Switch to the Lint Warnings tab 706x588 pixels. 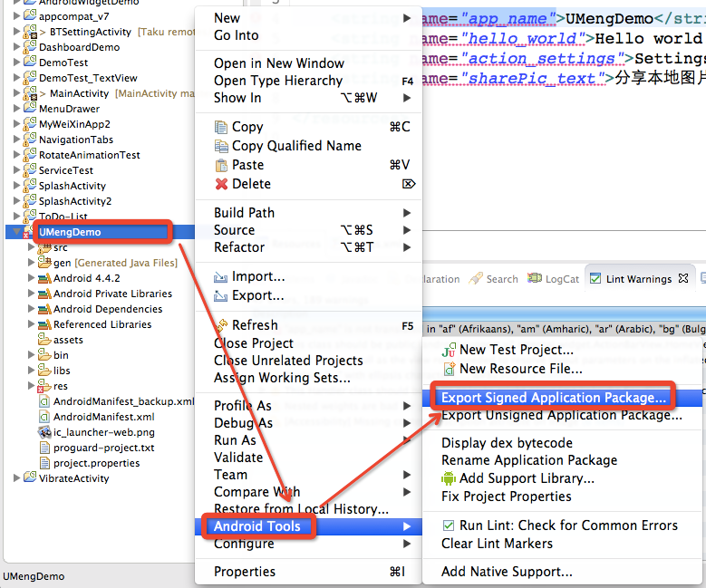tap(638, 279)
